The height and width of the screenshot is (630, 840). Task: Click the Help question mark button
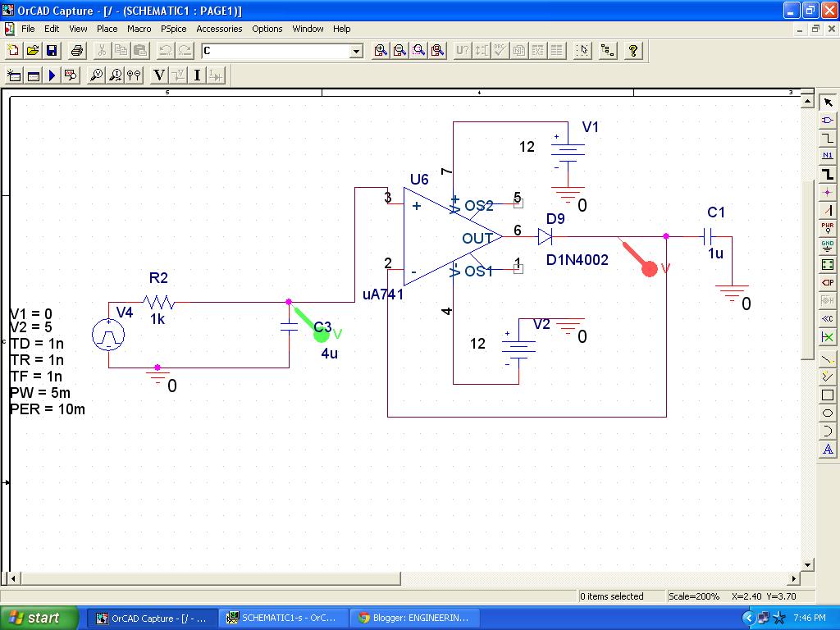click(632, 50)
